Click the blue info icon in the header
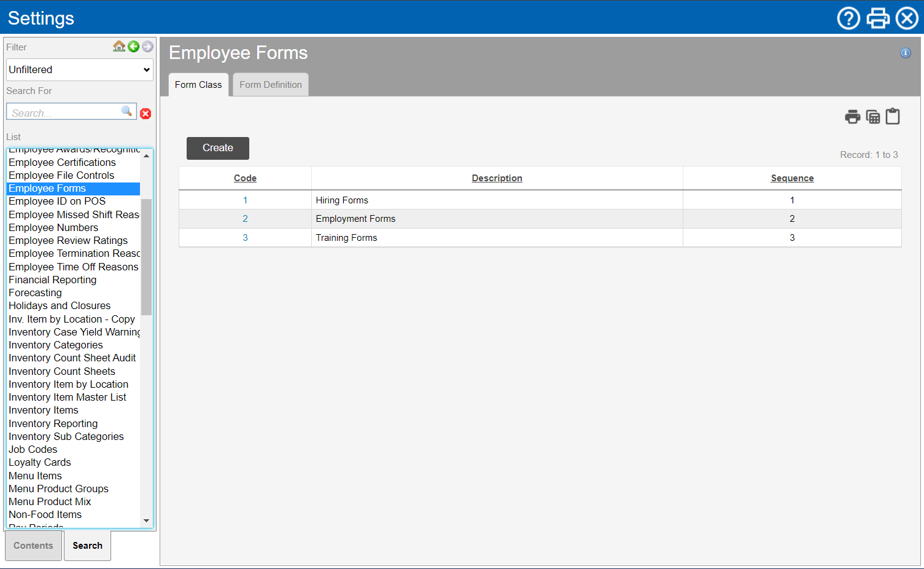This screenshot has width=924, height=569. [x=905, y=53]
